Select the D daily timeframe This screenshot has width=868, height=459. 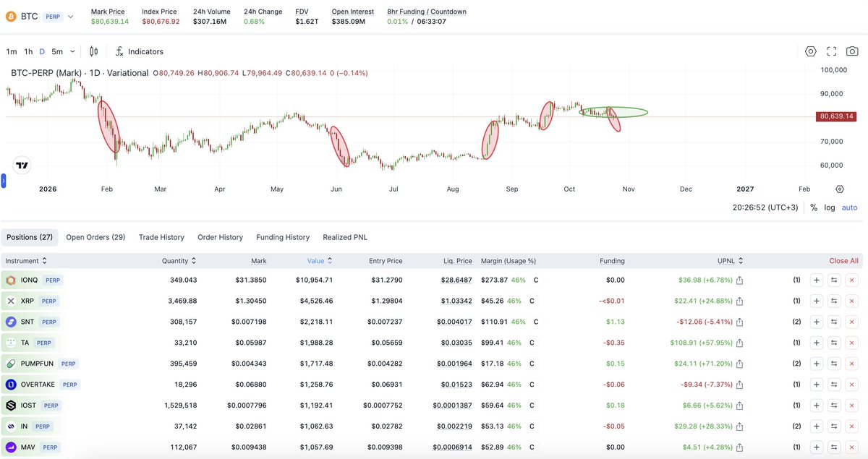click(x=42, y=51)
